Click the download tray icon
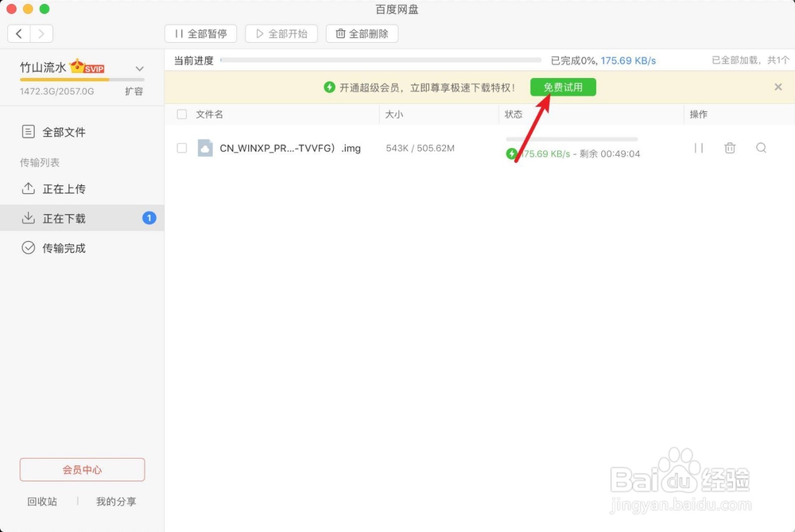 point(29,218)
